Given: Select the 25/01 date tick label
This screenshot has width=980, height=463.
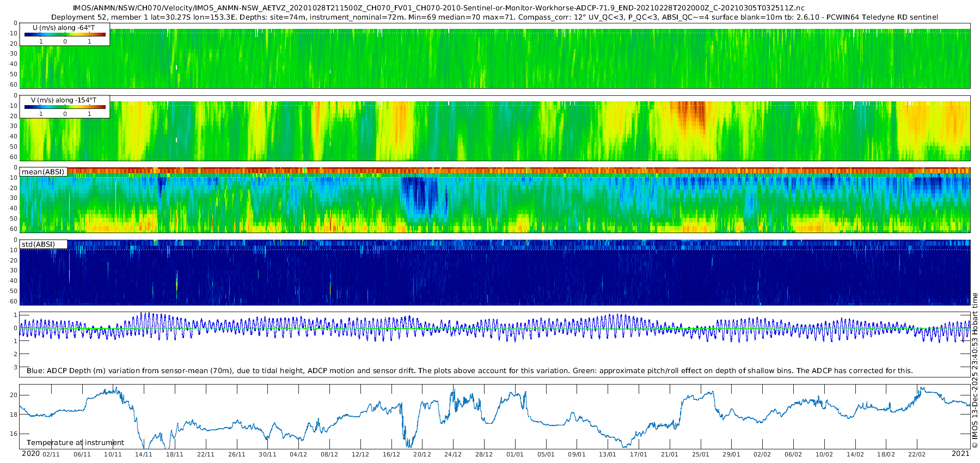Looking at the screenshot, I should (700, 454).
